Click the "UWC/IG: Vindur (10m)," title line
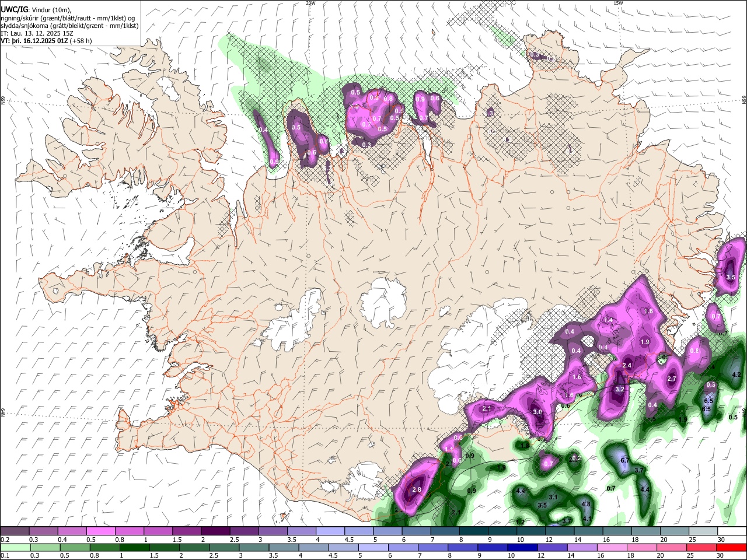 tap(35, 10)
